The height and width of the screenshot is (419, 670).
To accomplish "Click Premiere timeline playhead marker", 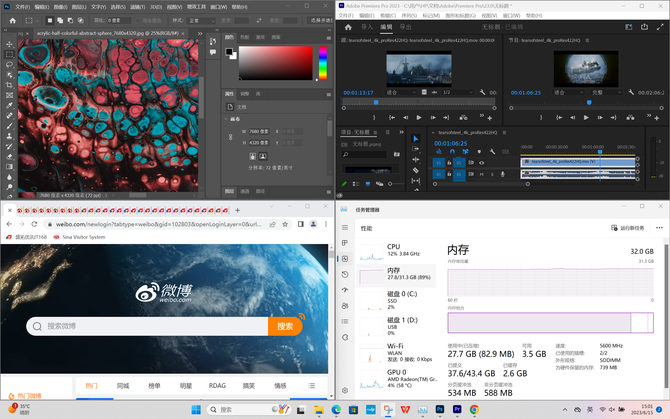I will [600, 152].
